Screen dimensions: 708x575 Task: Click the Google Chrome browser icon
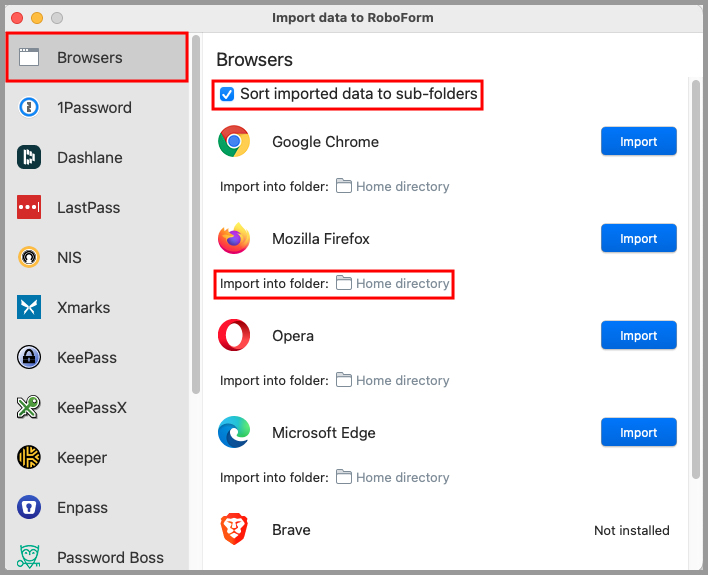coord(234,142)
